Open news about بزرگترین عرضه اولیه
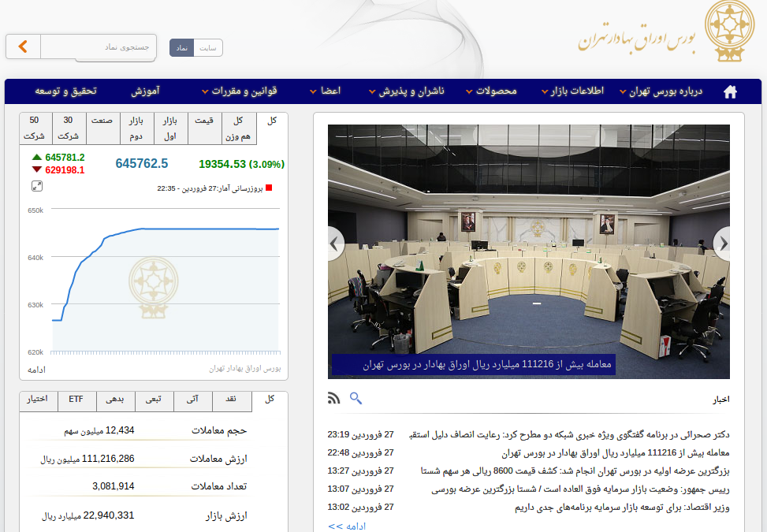 575,471
